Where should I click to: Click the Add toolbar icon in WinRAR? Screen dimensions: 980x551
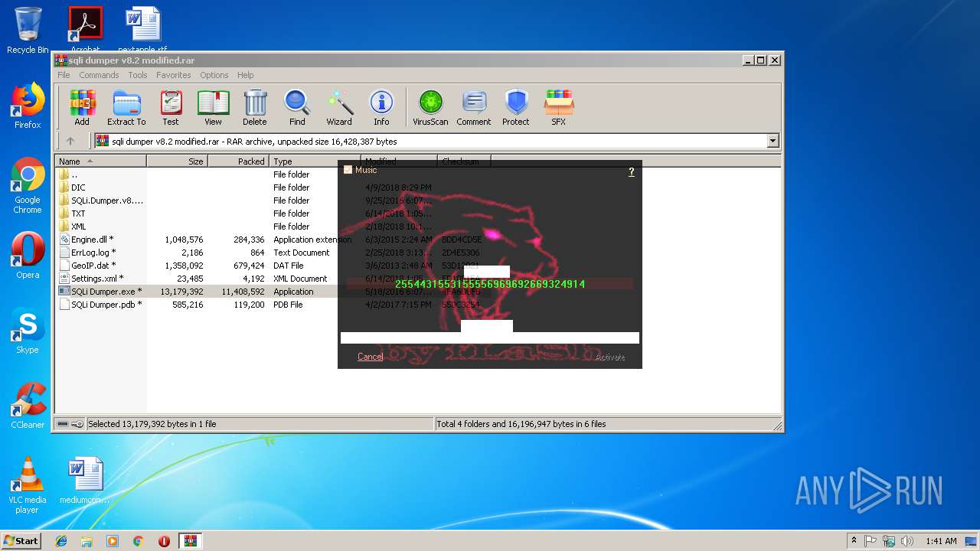[82, 108]
